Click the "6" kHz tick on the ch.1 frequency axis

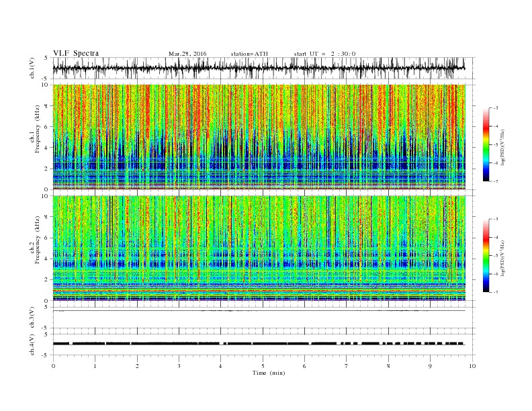[x=47, y=127]
